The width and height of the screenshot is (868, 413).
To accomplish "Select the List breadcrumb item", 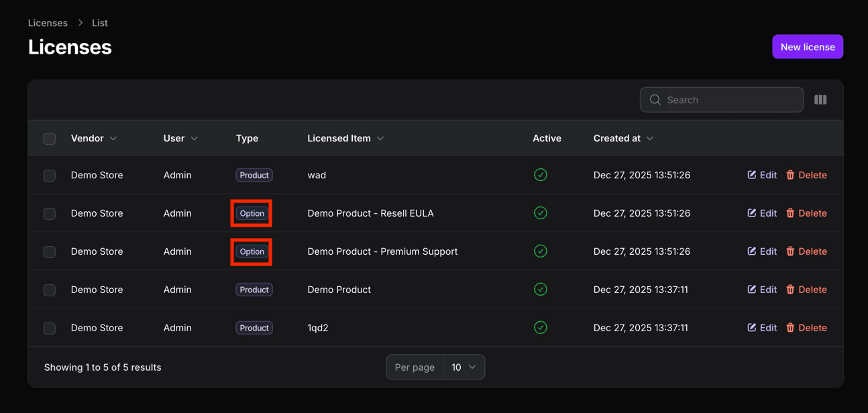I will click(x=99, y=22).
